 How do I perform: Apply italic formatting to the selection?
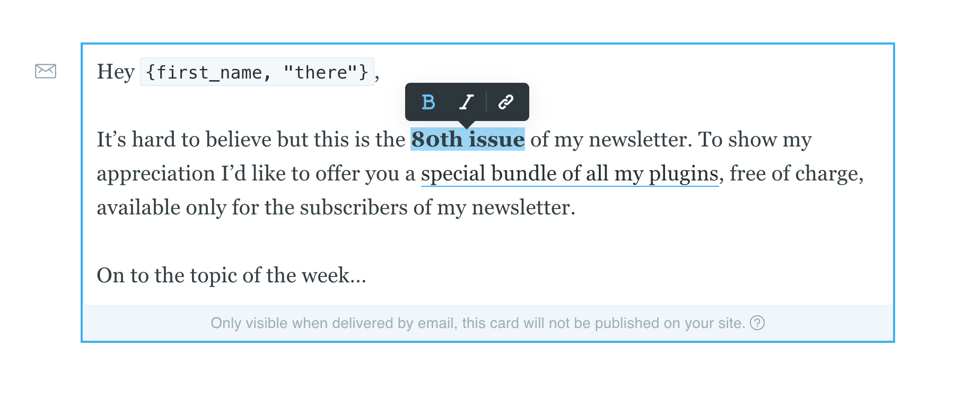pos(466,102)
